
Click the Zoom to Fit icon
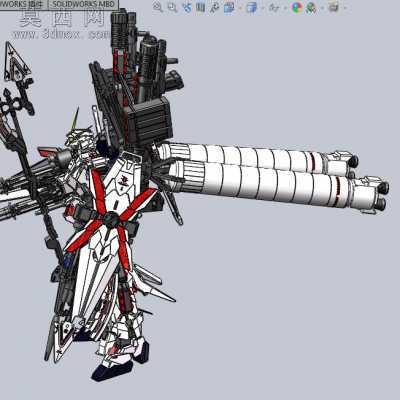158,7
